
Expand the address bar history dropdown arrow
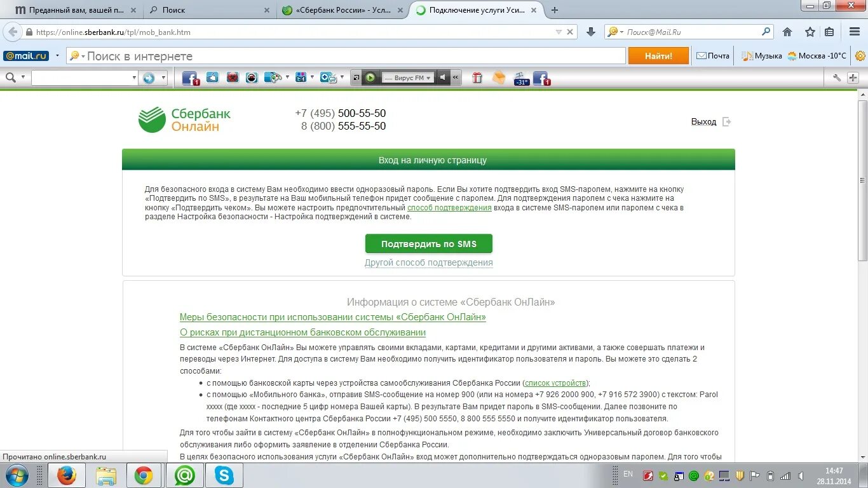coord(559,32)
